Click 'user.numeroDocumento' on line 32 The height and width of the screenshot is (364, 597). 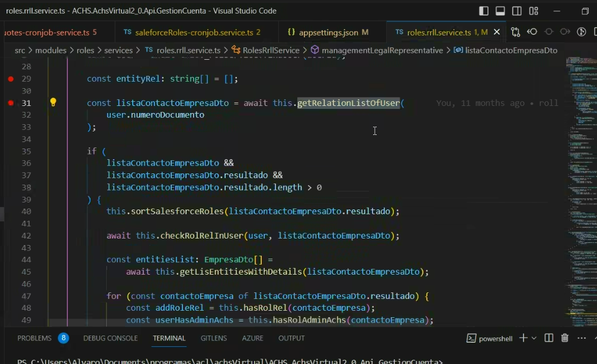155,115
